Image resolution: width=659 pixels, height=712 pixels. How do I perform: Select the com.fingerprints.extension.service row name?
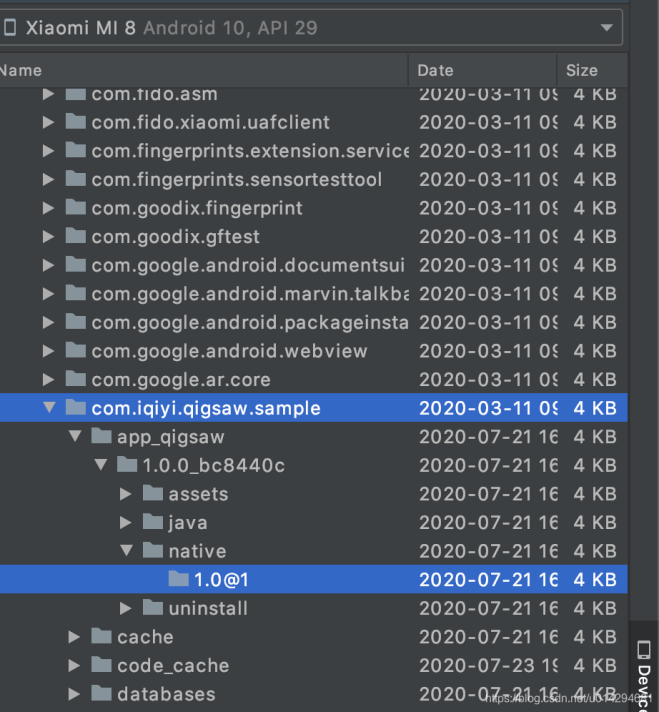250,152
